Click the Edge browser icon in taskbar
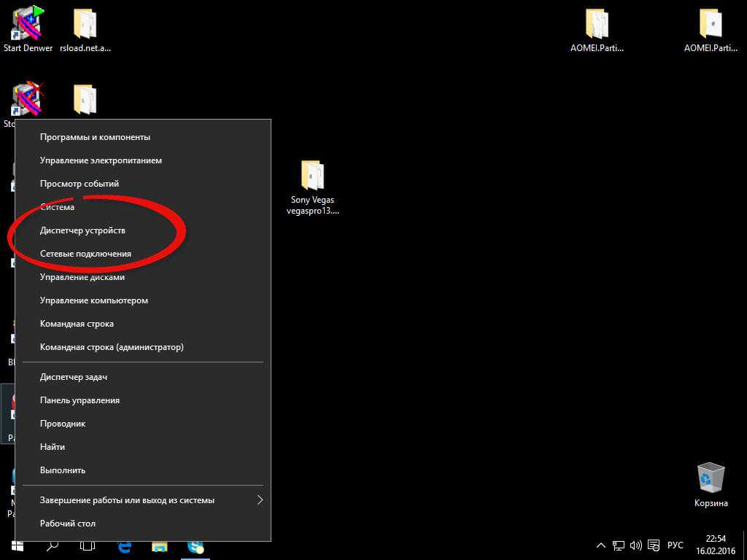This screenshot has width=747, height=560. 124,545
